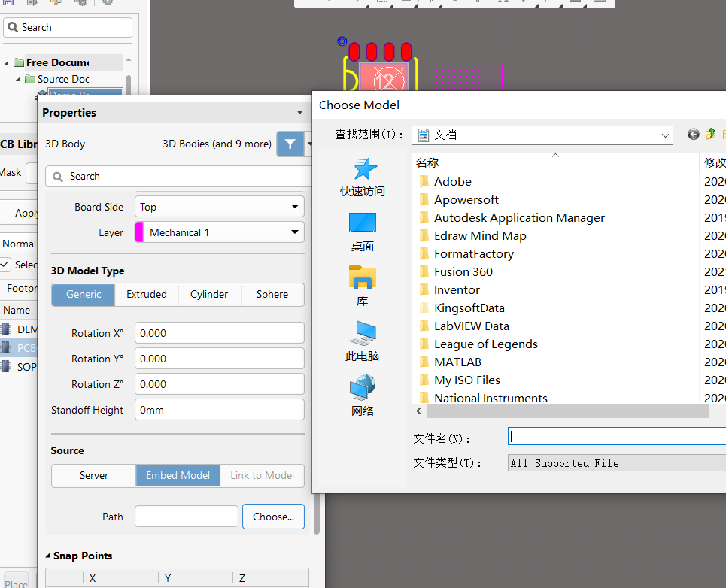This screenshot has height=588, width=726.
Task: Click the filter funnel button in Properties
Action: 290,144
